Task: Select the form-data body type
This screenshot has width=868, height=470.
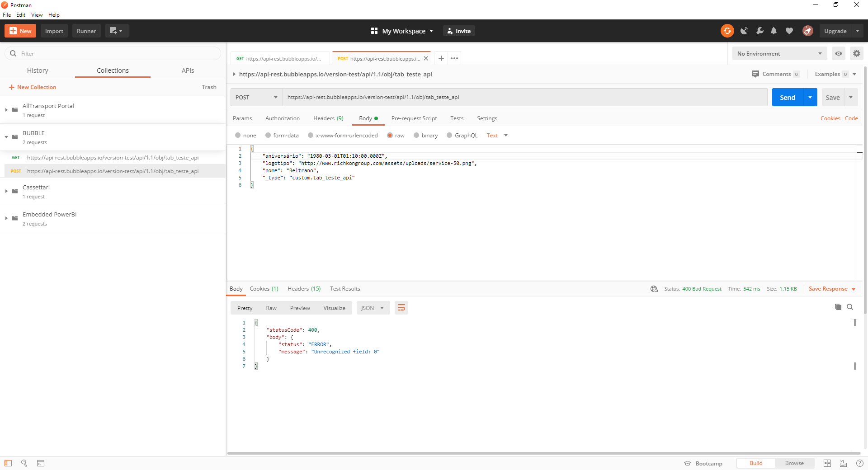Action: [268, 135]
